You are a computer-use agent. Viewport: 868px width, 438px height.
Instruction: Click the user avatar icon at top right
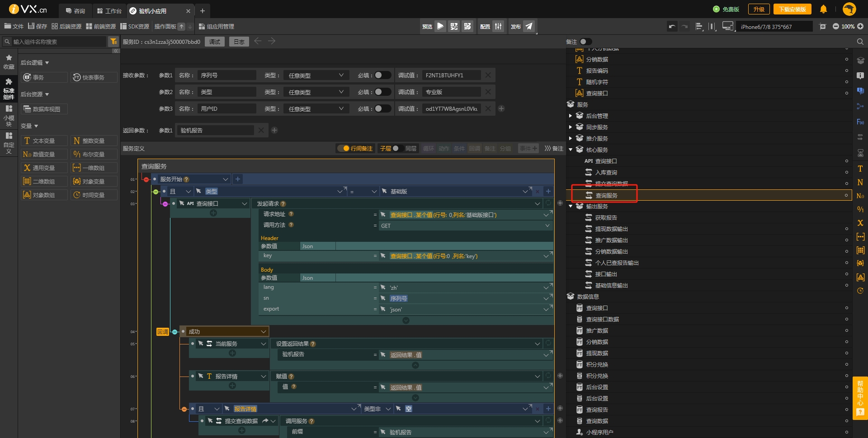tap(849, 9)
